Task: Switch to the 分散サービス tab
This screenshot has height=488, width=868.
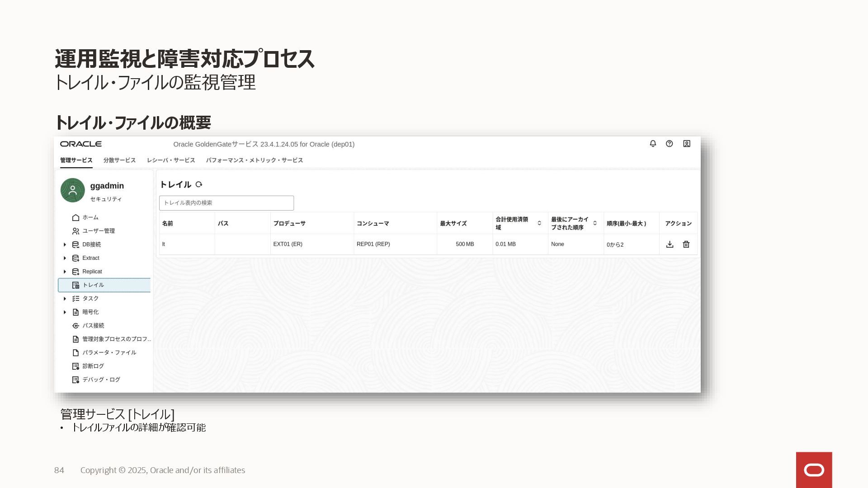Action: pyautogui.click(x=119, y=160)
